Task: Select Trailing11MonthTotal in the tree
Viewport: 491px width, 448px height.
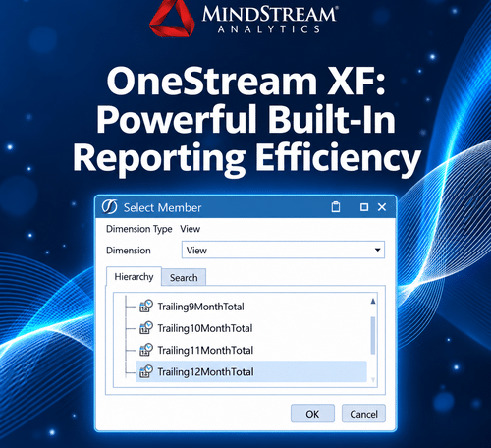Action: pos(205,351)
